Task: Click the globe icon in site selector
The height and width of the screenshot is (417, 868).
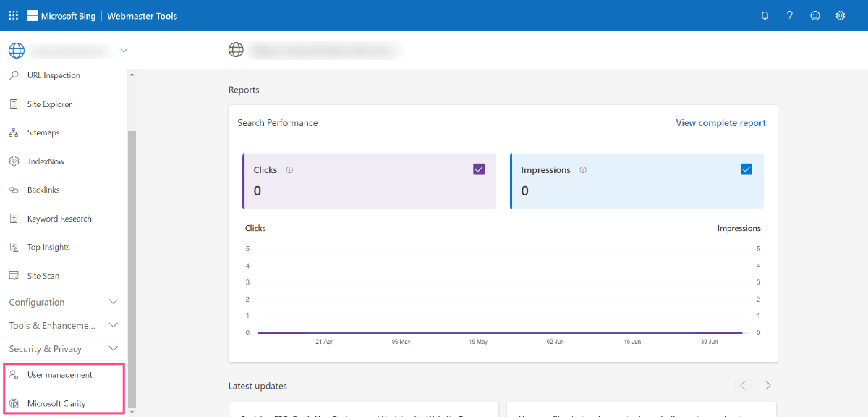Action: pyautogui.click(x=17, y=51)
